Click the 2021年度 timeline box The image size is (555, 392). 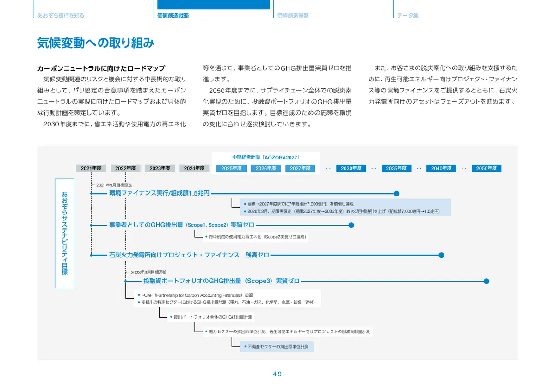[91, 168]
